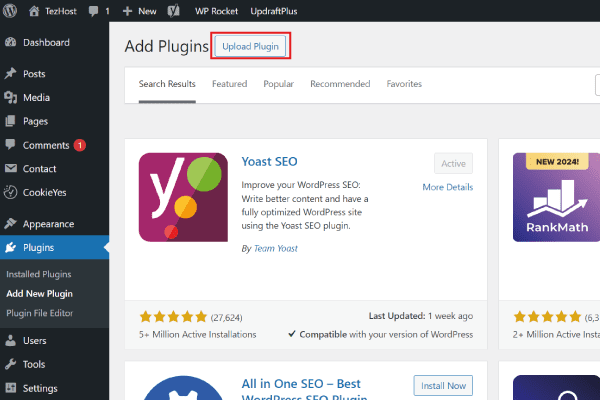
Task: Click the Settings icon in sidebar
Action: (x=11, y=388)
